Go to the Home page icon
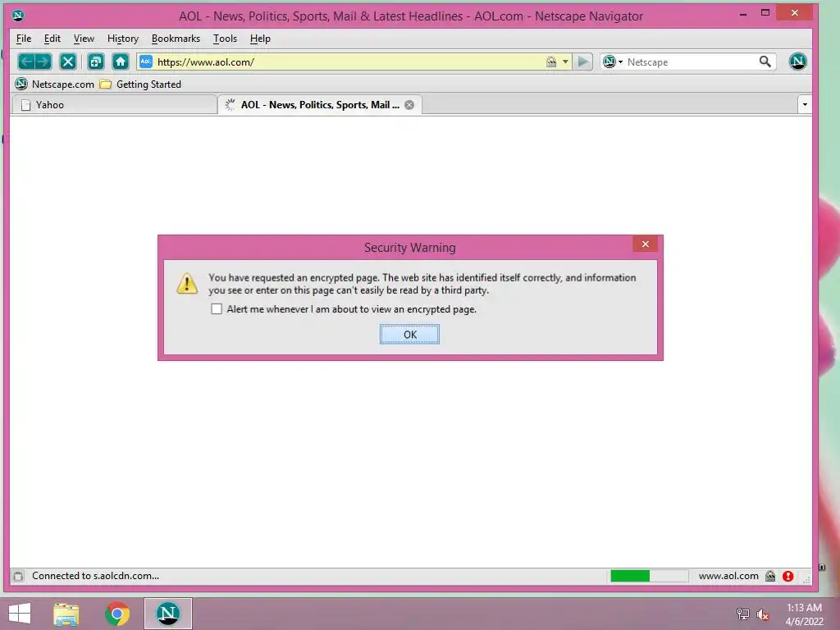 pyautogui.click(x=121, y=62)
